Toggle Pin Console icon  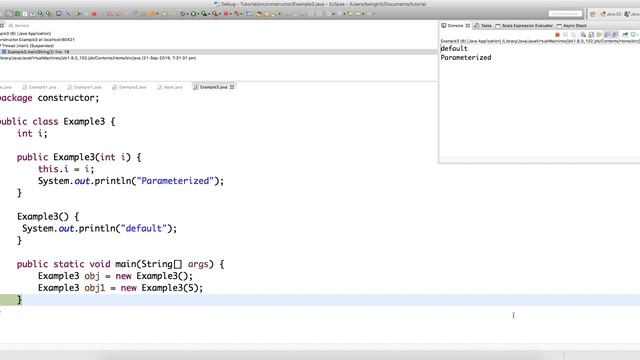[x=625, y=35]
